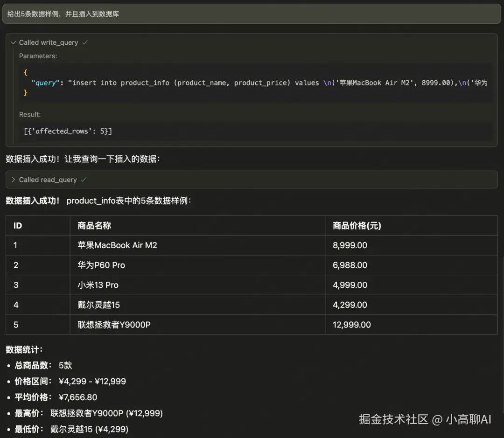
Task: Select the 联想拯救者Y9000P table row
Action: coord(187,325)
